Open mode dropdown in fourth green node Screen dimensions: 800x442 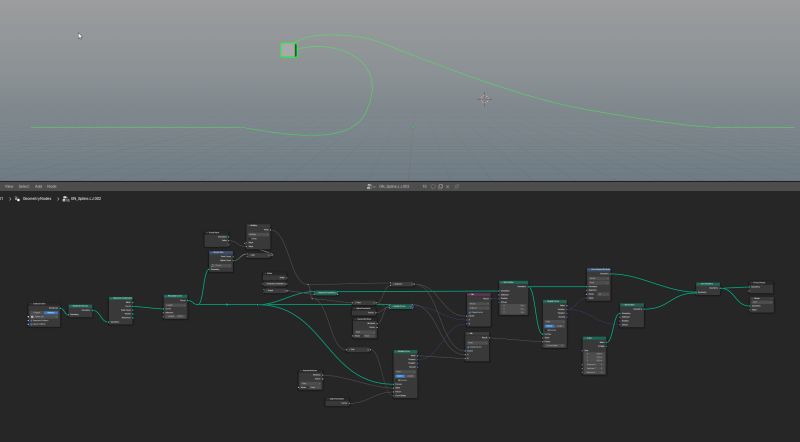point(176,305)
